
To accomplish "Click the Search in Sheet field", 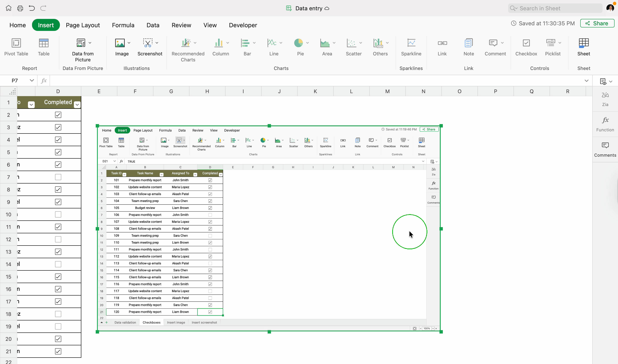I will click(555, 8).
